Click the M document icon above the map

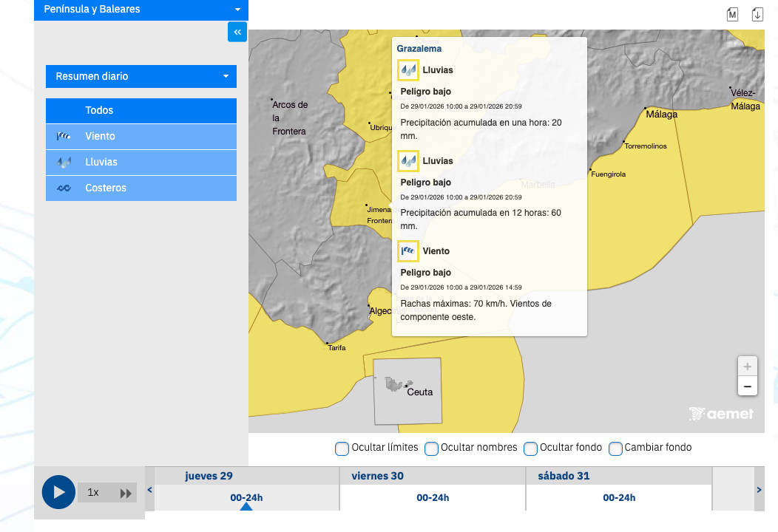pos(732,15)
